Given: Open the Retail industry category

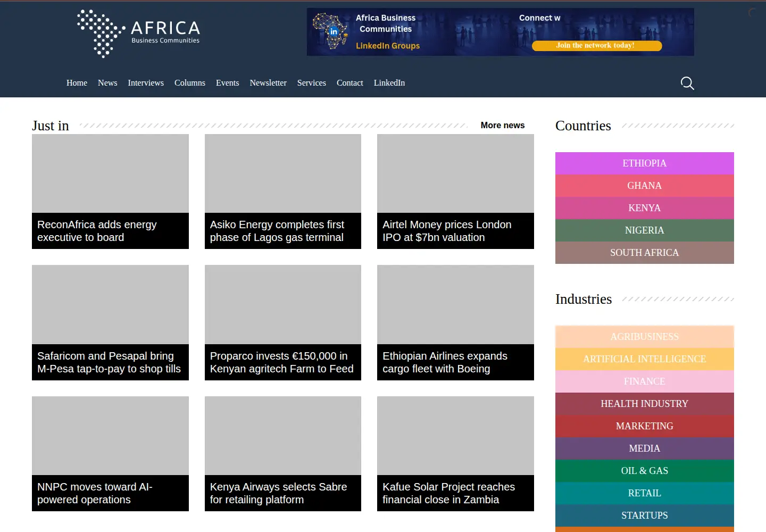Looking at the screenshot, I should click(645, 493).
